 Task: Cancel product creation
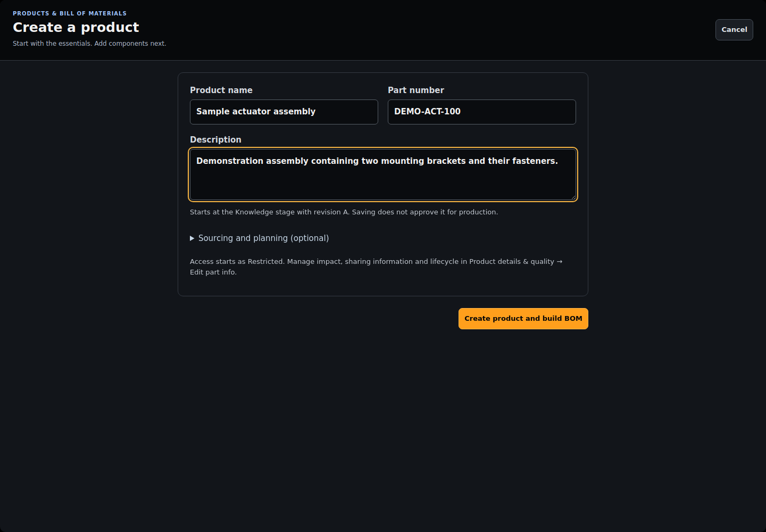734,30
